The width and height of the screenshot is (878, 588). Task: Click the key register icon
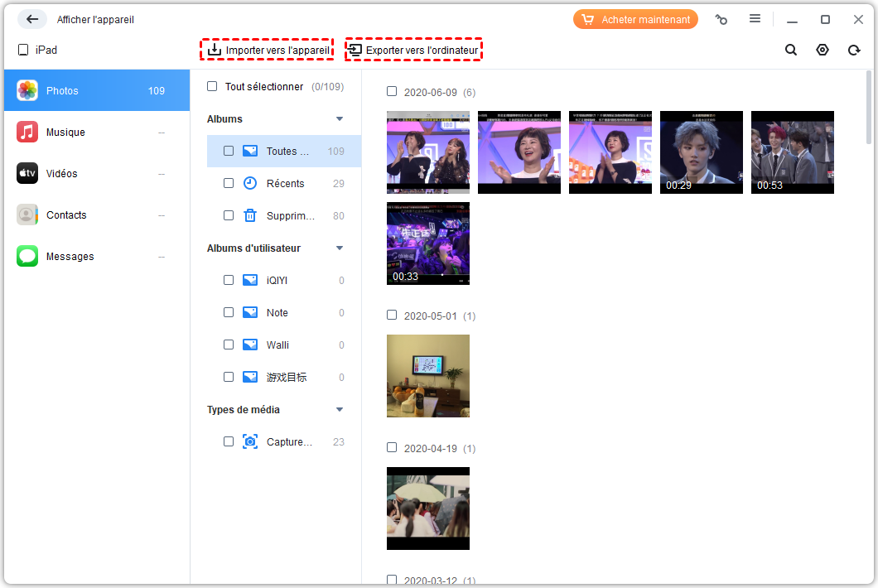pos(721,19)
